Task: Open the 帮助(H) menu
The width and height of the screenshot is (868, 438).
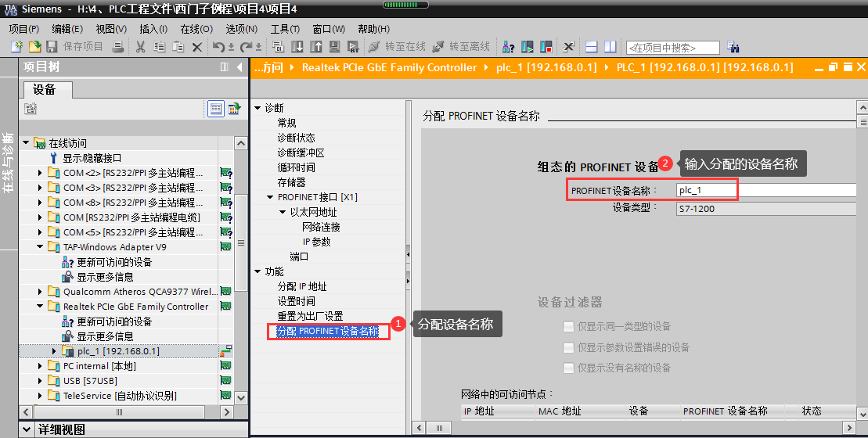Action: tap(373, 29)
